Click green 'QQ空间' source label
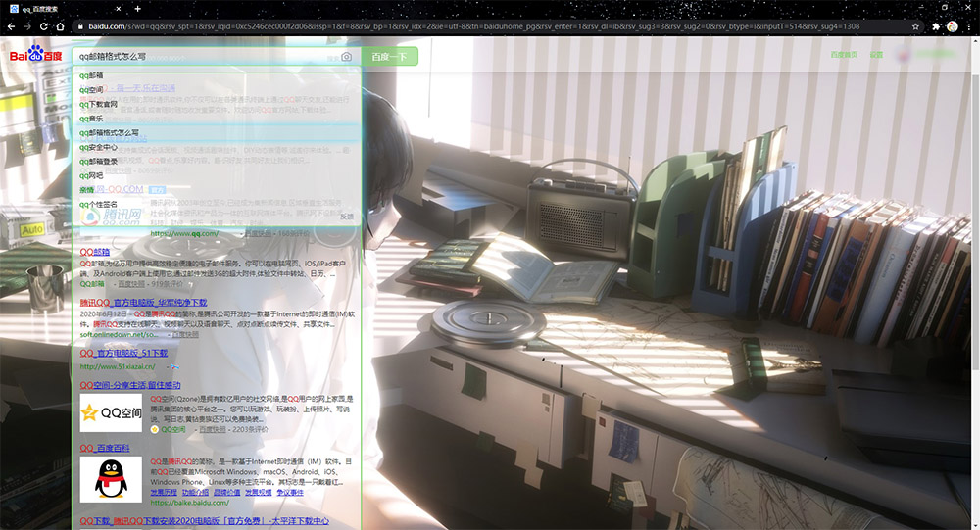Image resolution: width=980 pixels, height=530 pixels. tap(173, 430)
